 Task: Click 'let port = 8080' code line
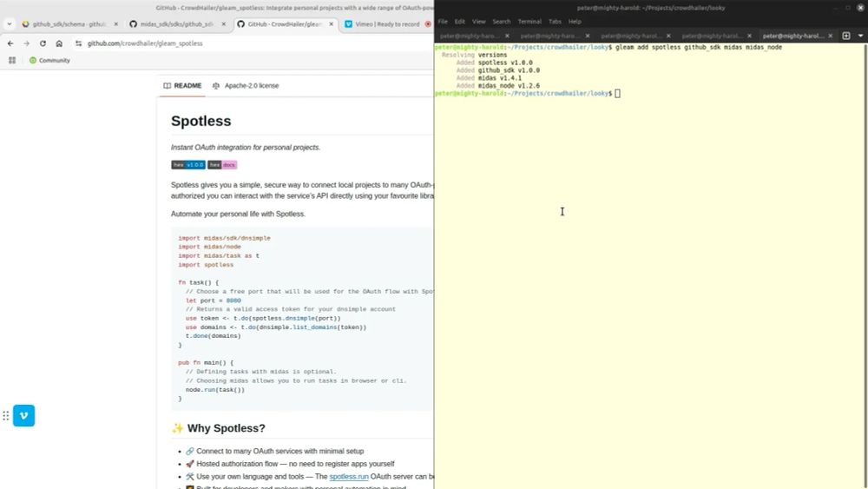214,301
